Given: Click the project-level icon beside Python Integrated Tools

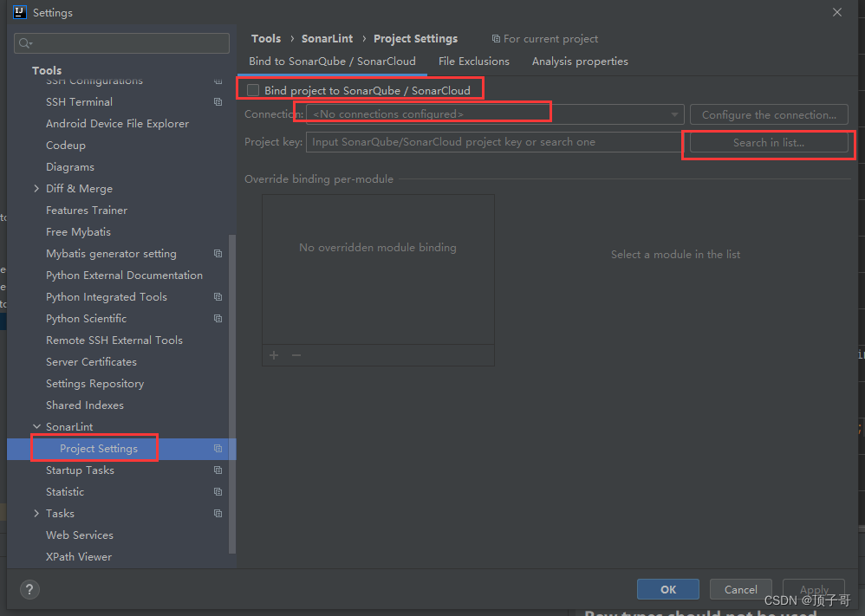Looking at the screenshot, I should point(218,296).
